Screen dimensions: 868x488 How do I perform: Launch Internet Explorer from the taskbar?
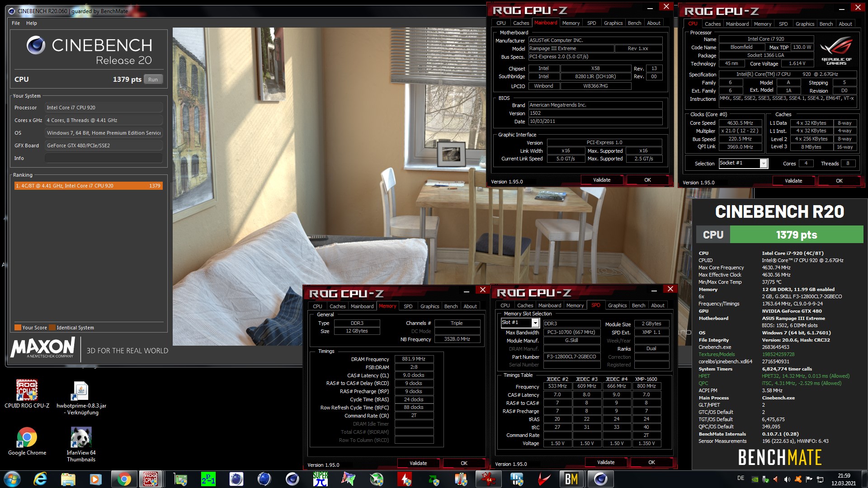click(40, 479)
